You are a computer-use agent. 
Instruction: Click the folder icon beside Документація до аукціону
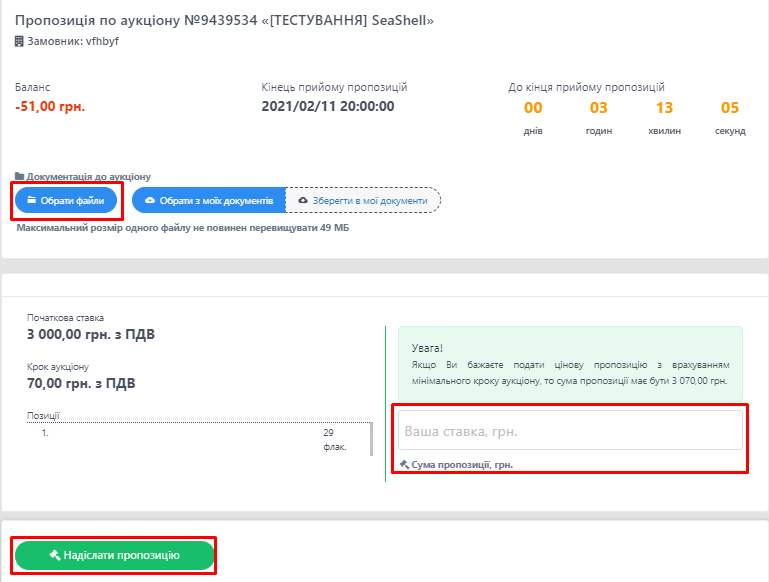[19, 177]
